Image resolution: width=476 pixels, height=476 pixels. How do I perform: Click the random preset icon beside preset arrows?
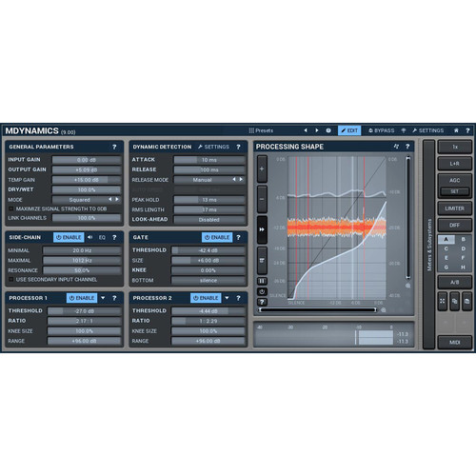(328, 130)
